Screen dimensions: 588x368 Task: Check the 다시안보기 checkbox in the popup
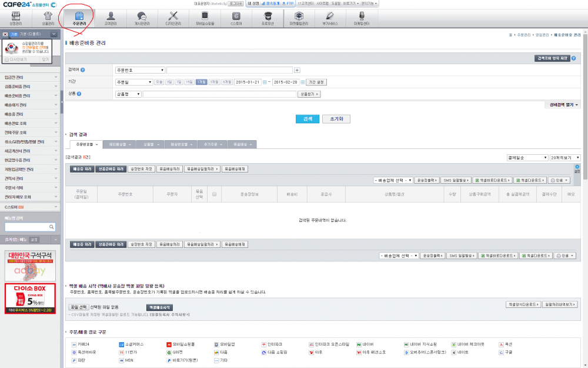7,59
